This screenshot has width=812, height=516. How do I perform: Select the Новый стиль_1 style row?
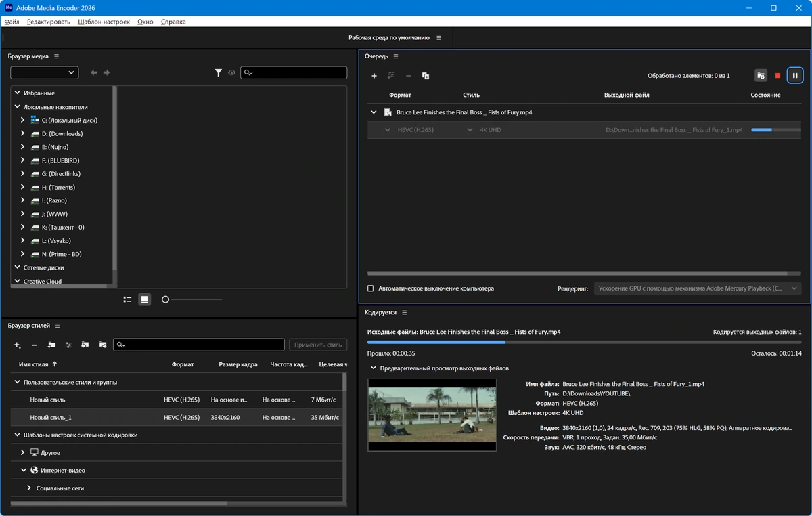tap(176, 418)
